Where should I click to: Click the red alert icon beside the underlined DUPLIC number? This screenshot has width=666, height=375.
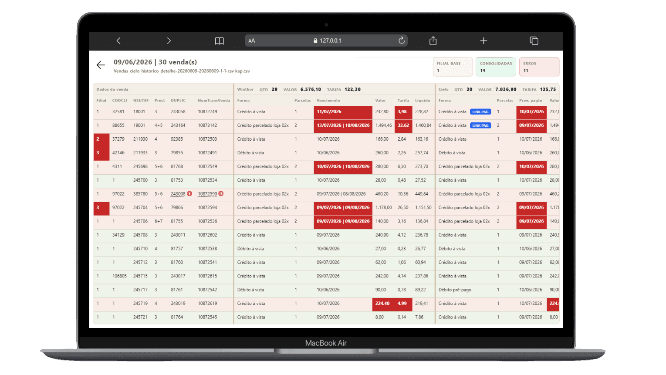[189, 194]
